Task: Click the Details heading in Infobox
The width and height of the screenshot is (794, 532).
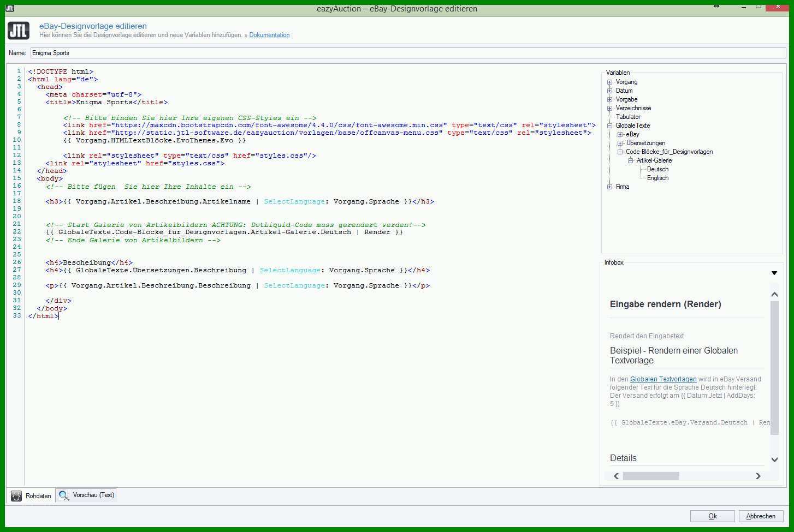Action: (623, 458)
